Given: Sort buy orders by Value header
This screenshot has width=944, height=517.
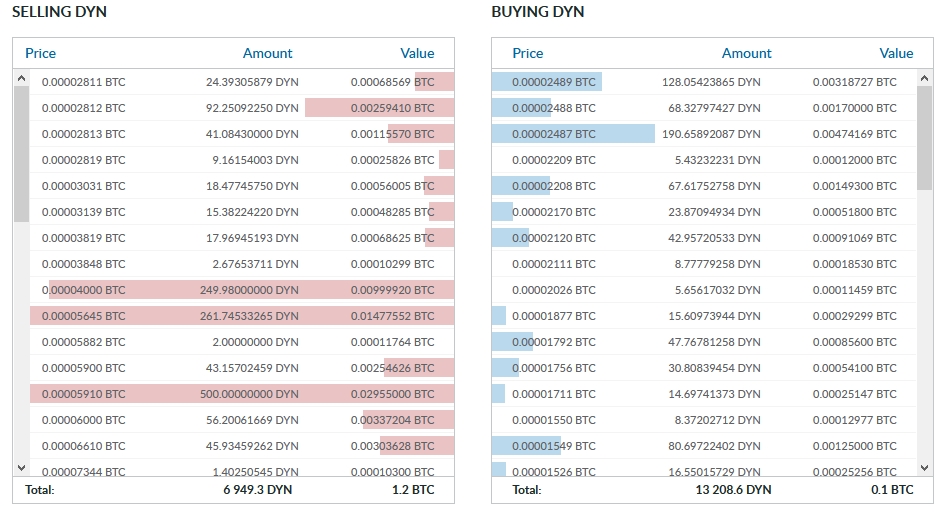Looking at the screenshot, I should pyautogui.click(x=896, y=53).
